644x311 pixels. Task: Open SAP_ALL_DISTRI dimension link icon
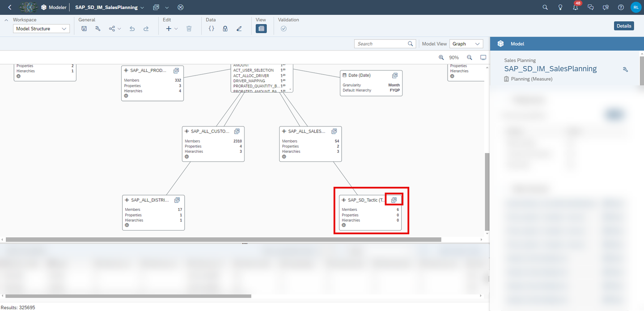(x=177, y=200)
